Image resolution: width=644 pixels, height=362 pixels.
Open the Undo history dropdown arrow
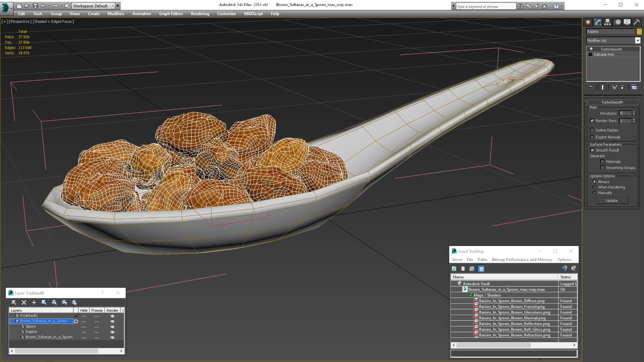click(x=49, y=6)
